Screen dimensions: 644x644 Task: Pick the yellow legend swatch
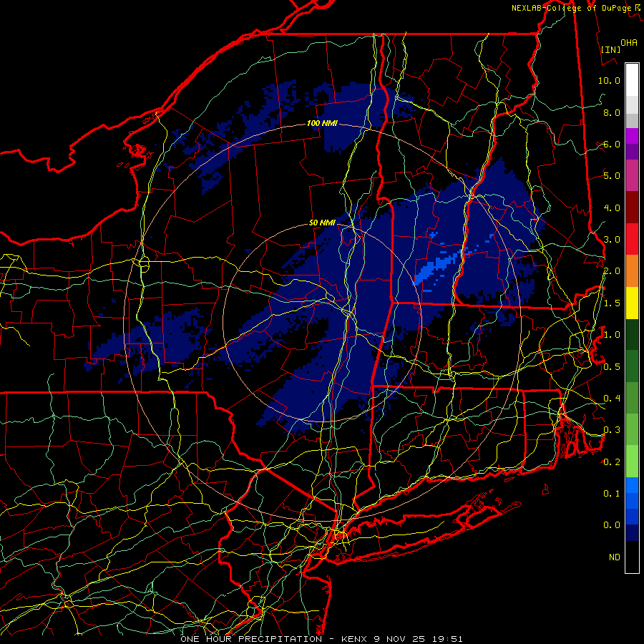pos(632,303)
